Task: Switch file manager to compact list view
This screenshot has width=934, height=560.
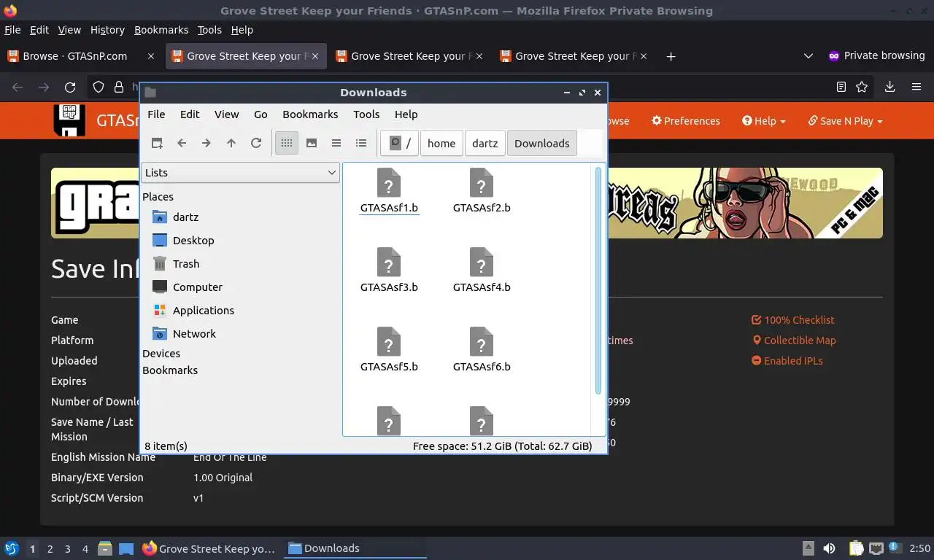Action: click(x=336, y=143)
